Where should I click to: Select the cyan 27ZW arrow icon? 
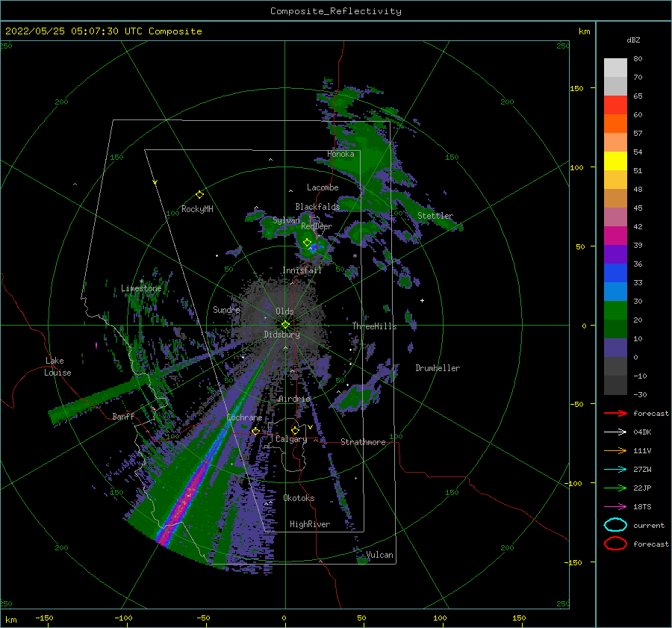[615, 470]
